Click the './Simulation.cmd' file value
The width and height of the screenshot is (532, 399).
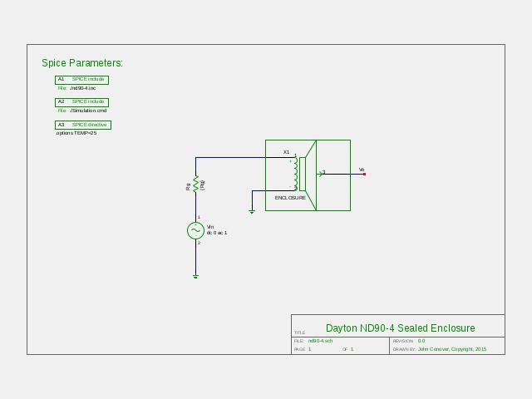(x=88, y=111)
